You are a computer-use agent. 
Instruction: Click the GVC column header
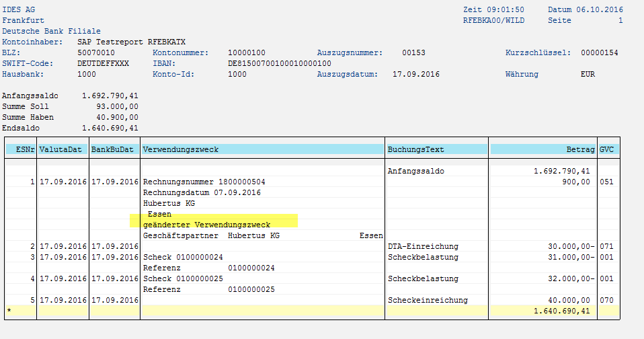pos(608,149)
